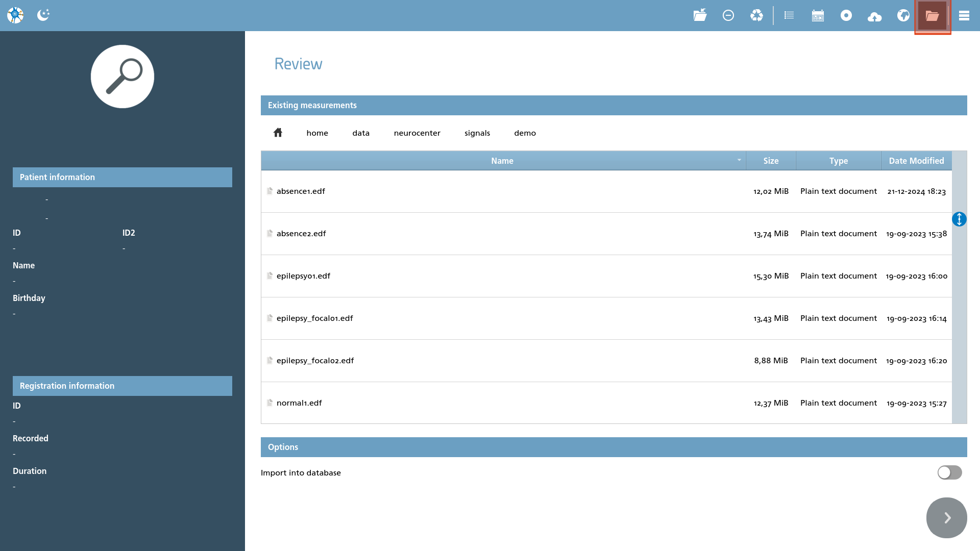Click date 19-09-2023 16:14

[916, 318]
